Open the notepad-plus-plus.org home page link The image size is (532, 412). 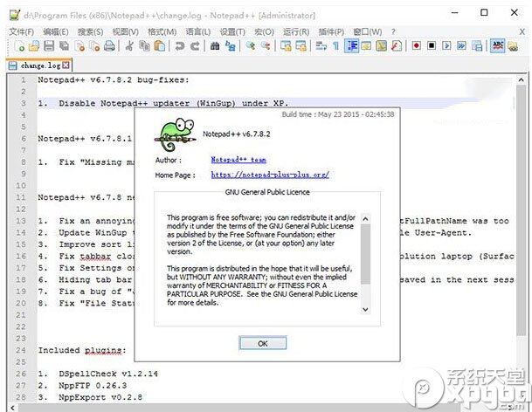click(270, 175)
